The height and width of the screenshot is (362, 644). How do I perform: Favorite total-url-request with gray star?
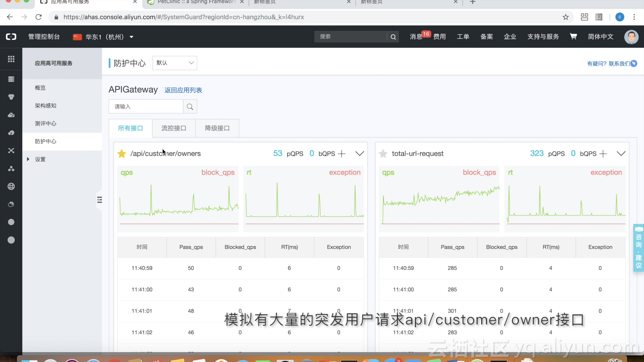(x=383, y=154)
